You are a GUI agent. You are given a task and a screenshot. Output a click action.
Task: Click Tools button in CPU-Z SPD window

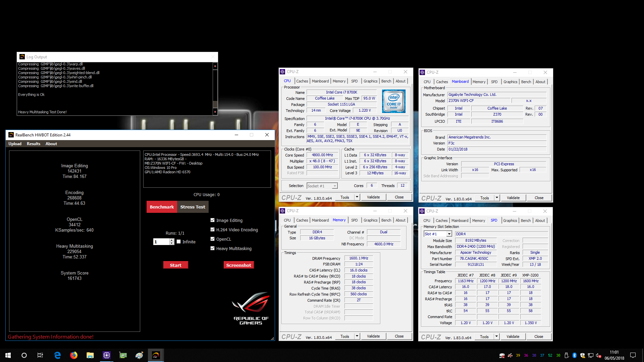click(484, 337)
